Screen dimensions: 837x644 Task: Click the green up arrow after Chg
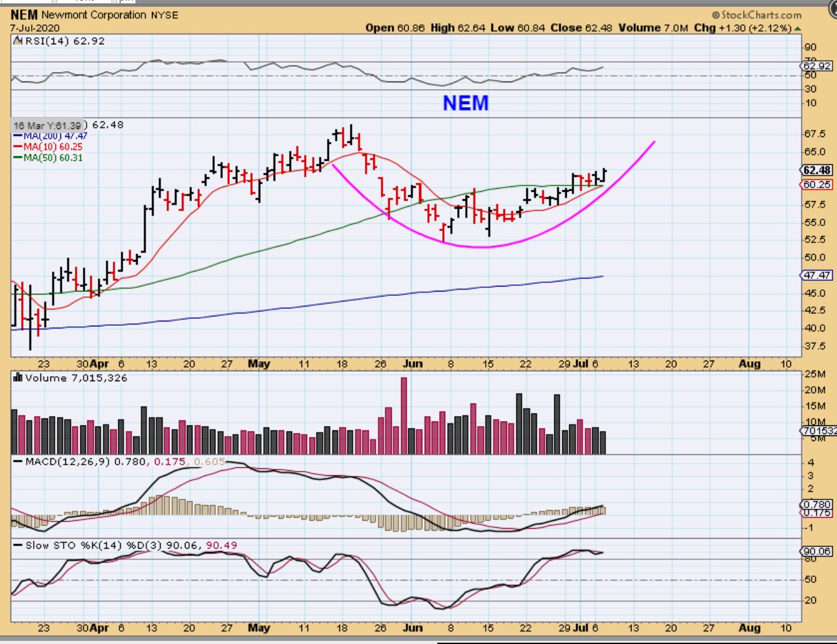(798, 29)
